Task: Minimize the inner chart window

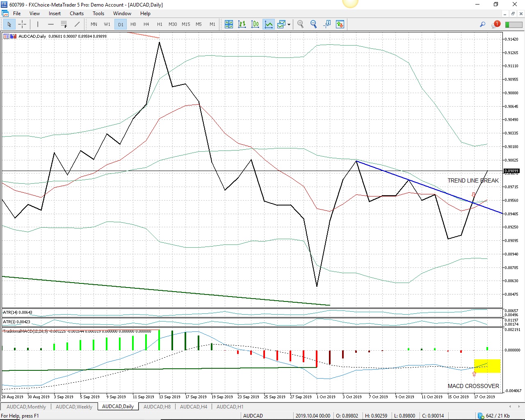Action: point(504,14)
